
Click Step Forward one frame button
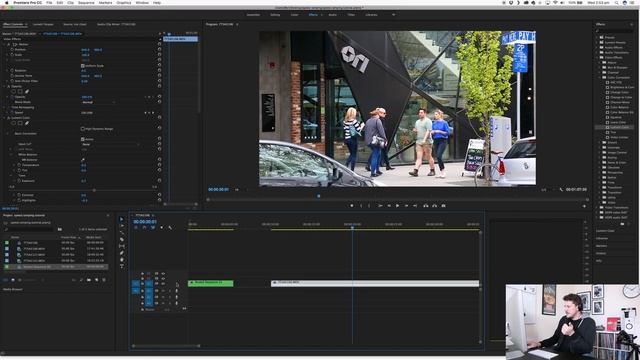coord(406,206)
